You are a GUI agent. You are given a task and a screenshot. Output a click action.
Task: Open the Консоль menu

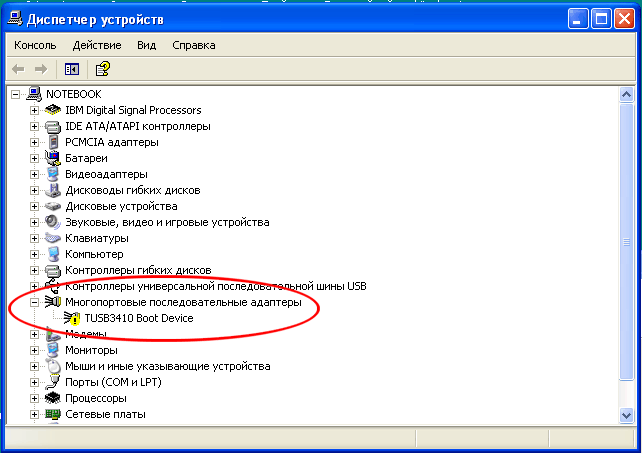(35, 45)
